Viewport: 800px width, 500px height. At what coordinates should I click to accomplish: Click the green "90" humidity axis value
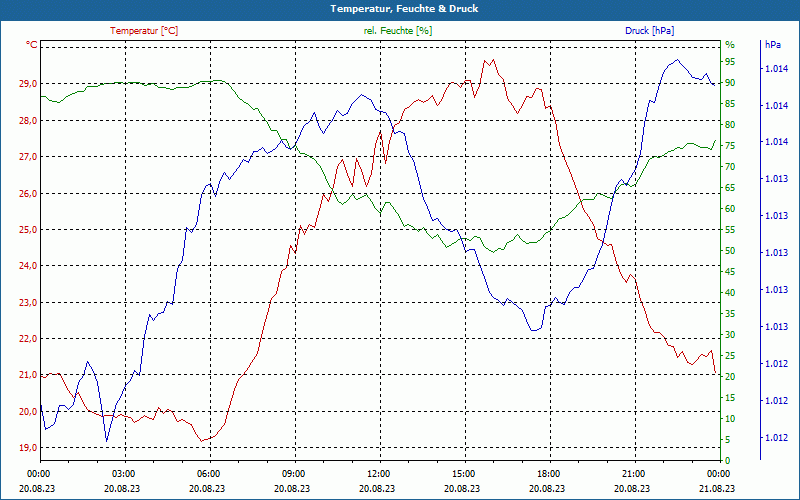point(730,83)
